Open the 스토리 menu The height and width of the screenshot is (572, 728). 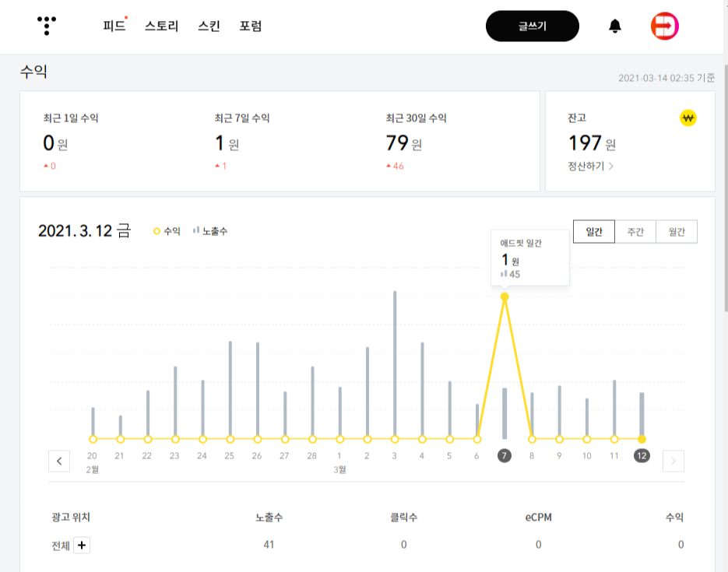(162, 26)
